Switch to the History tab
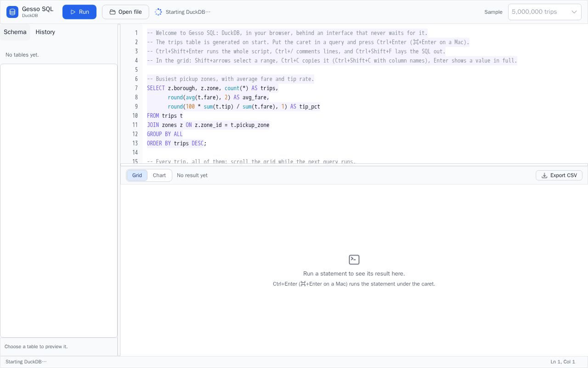 (x=45, y=32)
